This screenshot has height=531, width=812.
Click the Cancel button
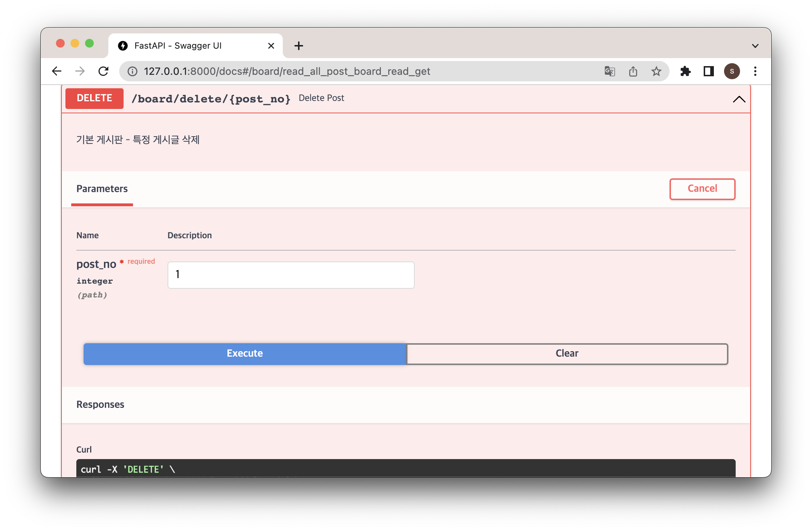[x=702, y=189]
